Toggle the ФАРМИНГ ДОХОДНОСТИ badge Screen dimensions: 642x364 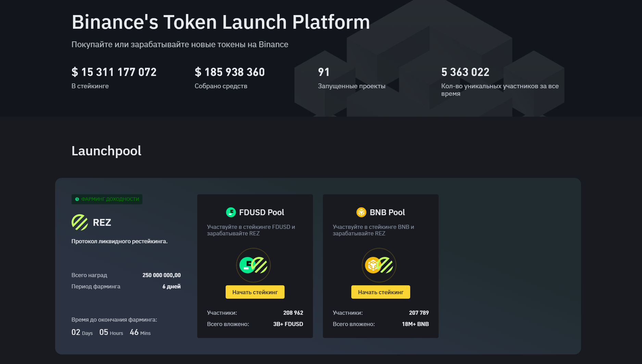pyautogui.click(x=107, y=199)
